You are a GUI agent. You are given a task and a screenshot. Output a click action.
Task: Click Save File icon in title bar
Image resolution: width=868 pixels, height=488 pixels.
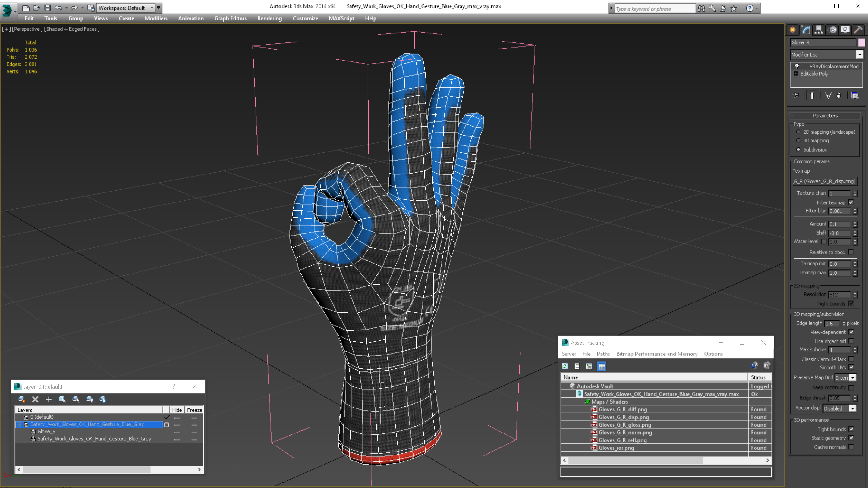pos(48,8)
